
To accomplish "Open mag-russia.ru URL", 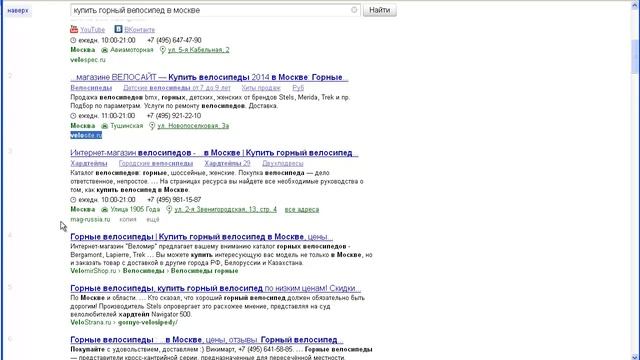I will click(90, 219).
